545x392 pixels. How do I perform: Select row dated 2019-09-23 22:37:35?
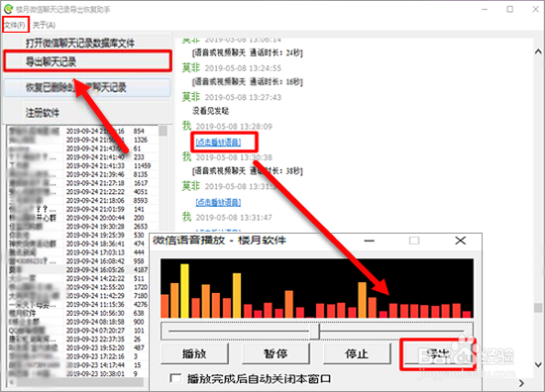coord(78,340)
